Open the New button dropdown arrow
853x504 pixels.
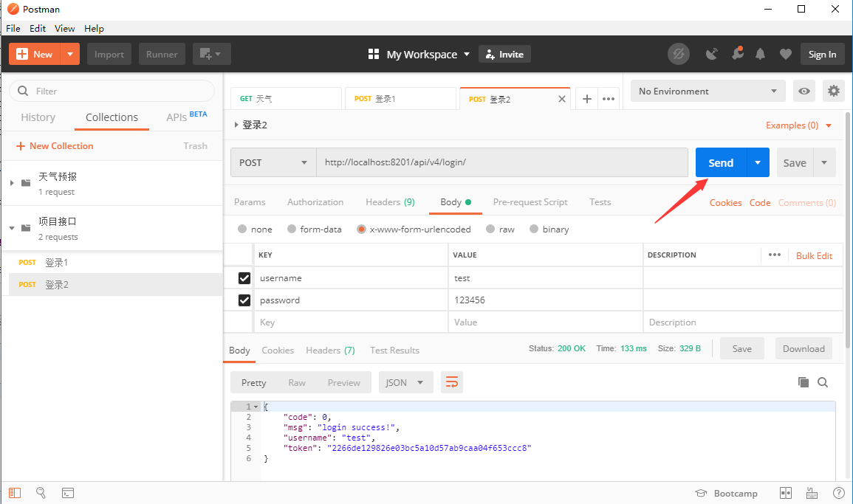pos(69,54)
